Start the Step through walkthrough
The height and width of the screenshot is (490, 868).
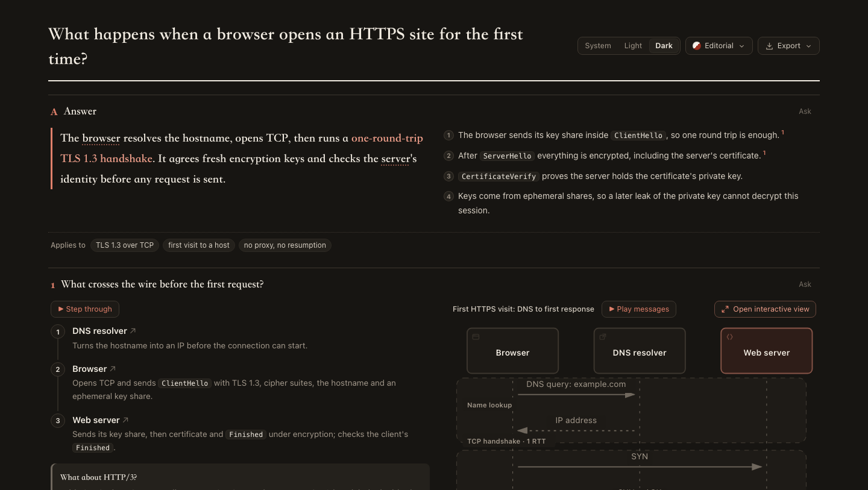[85, 309]
